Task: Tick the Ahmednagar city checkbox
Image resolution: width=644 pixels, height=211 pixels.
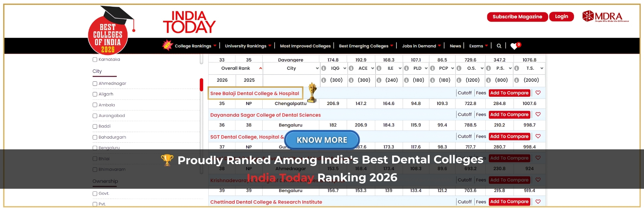Action: (95, 84)
